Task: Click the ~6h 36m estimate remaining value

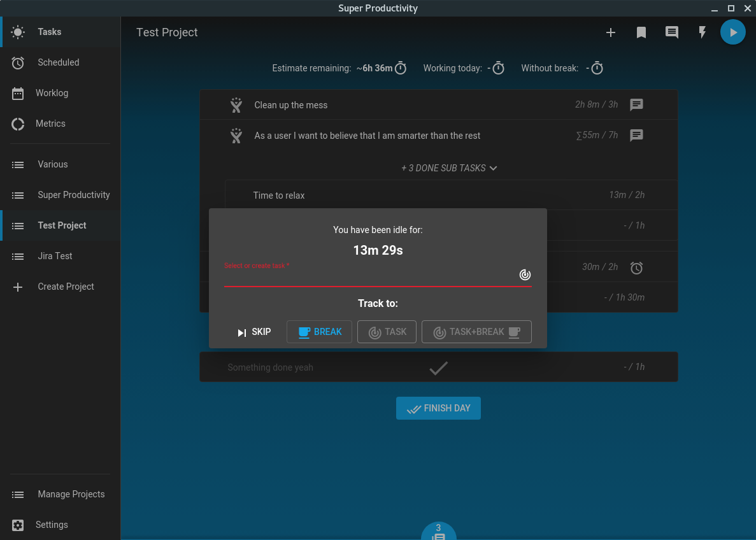Action: (374, 68)
